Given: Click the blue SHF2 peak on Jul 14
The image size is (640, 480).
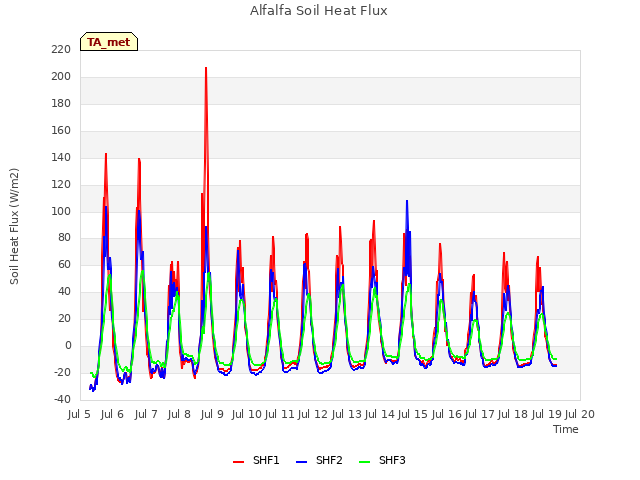Looking at the screenshot, I should click(407, 201).
